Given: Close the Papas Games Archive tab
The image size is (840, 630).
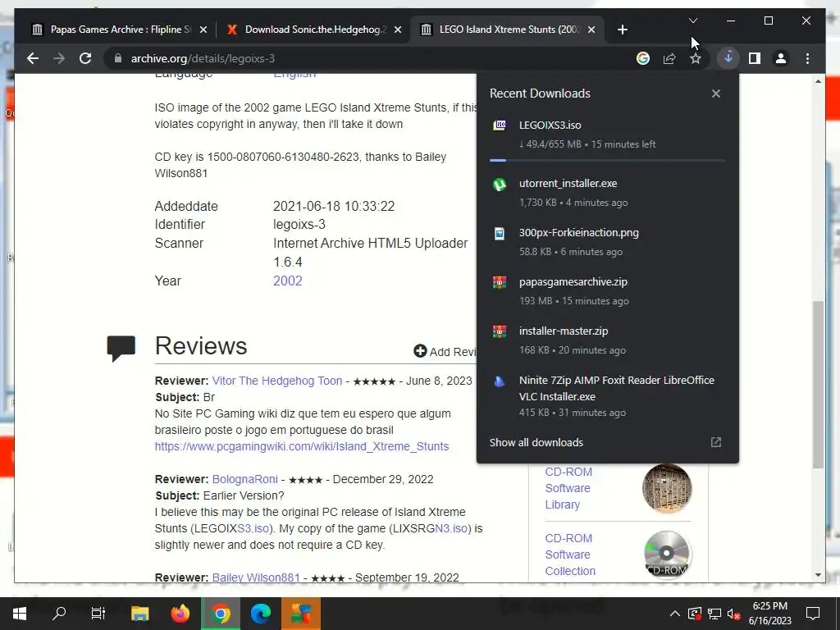Looking at the screenshot, I should (x=203, y=30).
